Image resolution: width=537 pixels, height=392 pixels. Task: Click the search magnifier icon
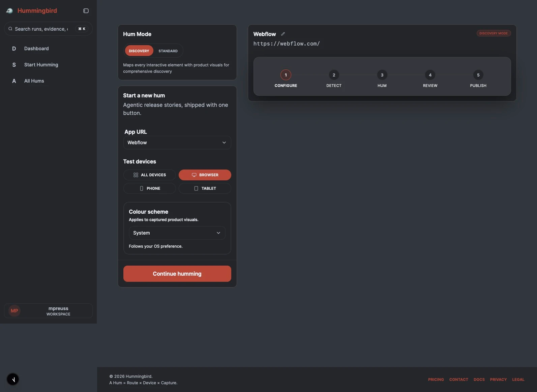click(10, 29)
